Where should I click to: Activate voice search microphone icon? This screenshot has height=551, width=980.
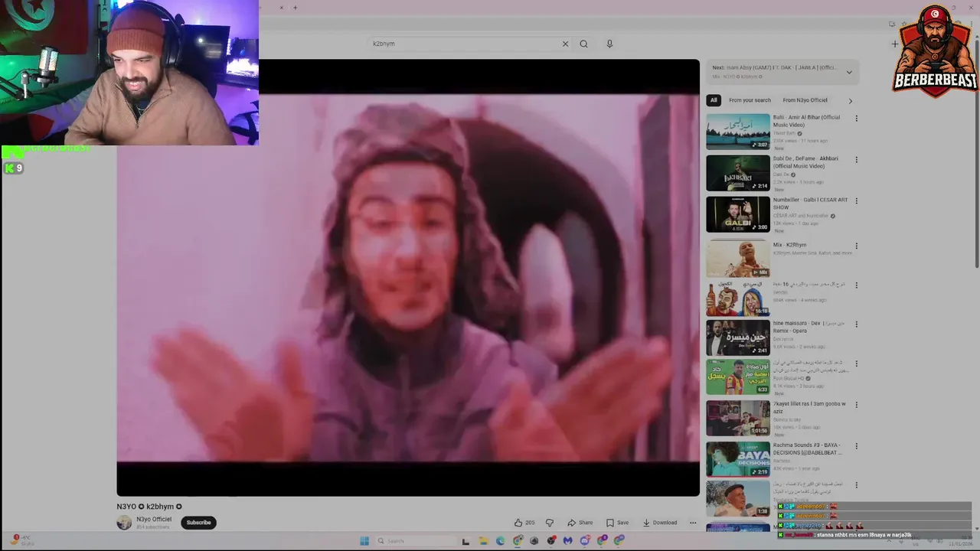[609, 44]
